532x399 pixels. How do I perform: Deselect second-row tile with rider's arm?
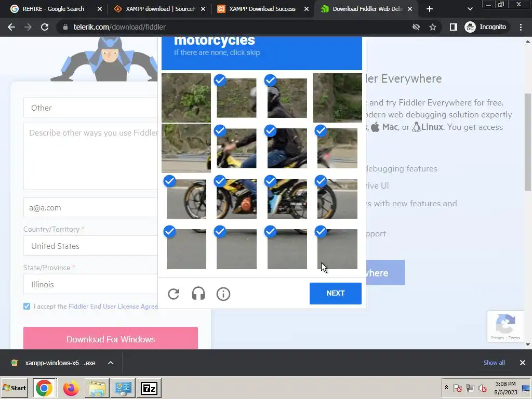[236, 148]
